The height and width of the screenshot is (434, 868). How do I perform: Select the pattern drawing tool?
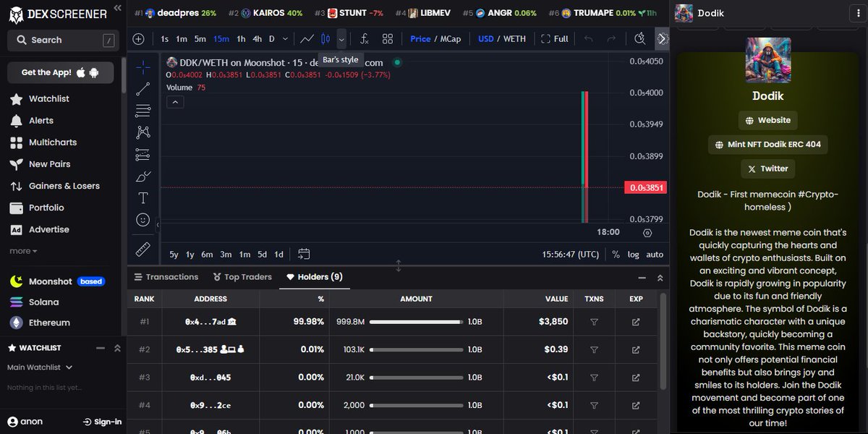(143, 132)
